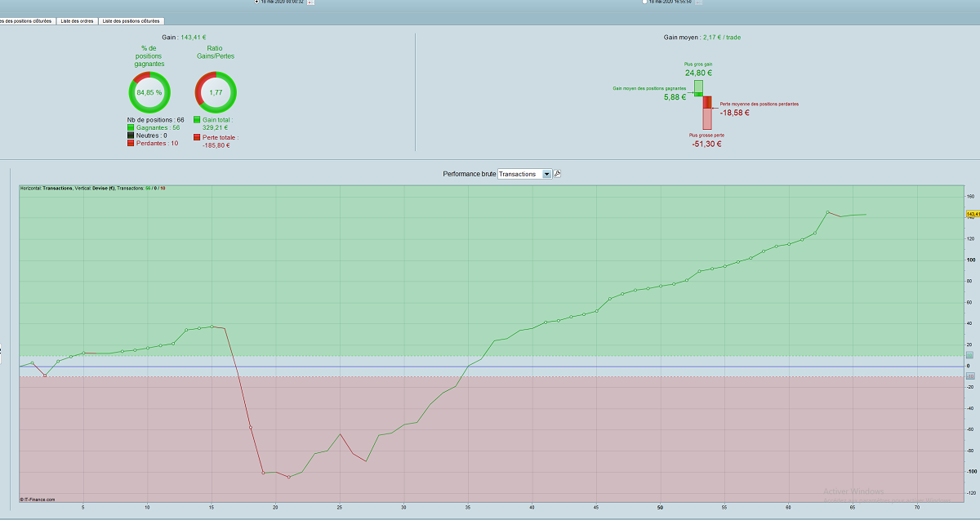The width and height of the screenshot is (980, 520).
Task: Click the yellow 143,41 price label
Action: point(973,214)
